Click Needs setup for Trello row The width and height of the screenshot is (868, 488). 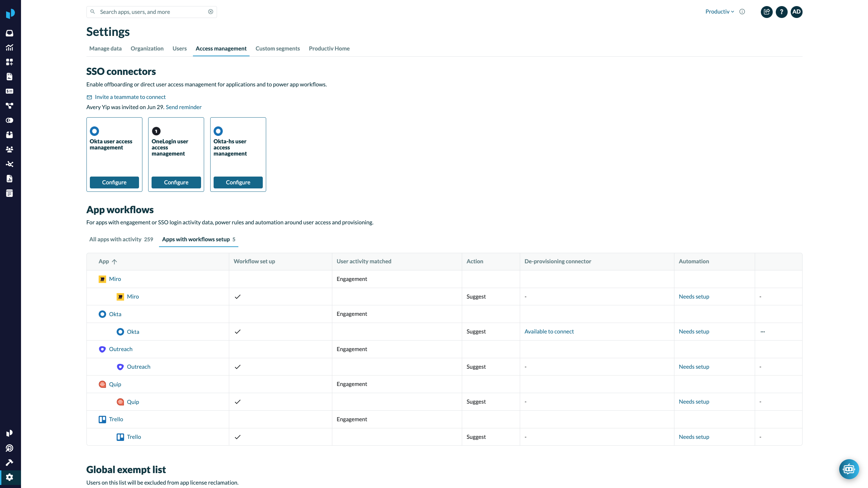pyautogui.click(x=694, y=437)
